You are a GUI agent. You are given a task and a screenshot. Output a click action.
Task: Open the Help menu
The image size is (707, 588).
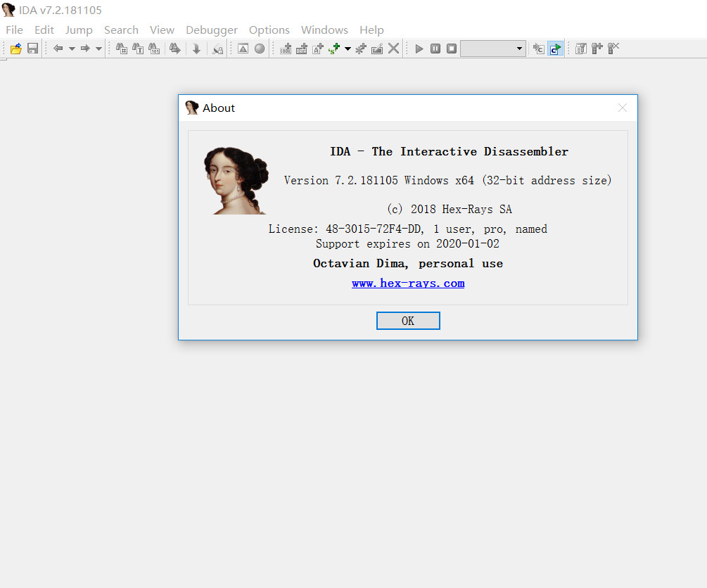(371, 30)
